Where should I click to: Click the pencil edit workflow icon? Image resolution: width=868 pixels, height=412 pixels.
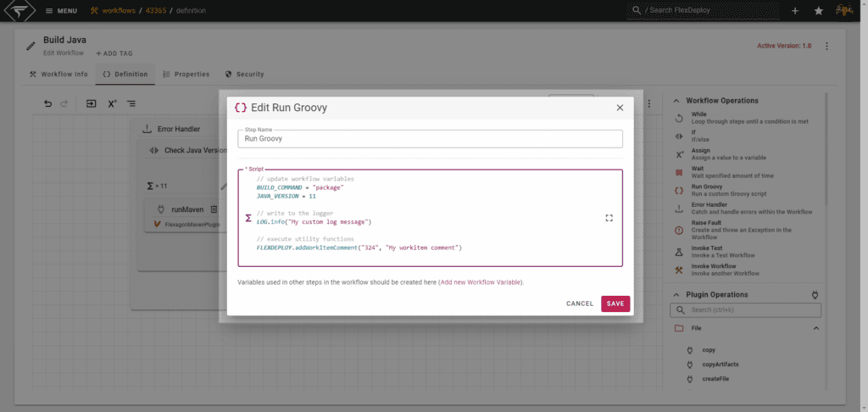31,46
